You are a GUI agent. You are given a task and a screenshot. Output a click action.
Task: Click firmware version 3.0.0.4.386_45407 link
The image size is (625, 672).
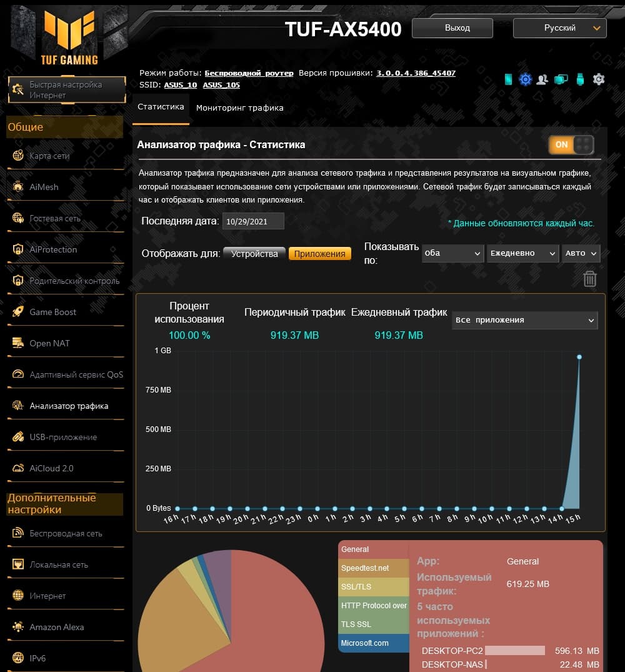click(416, 73)
